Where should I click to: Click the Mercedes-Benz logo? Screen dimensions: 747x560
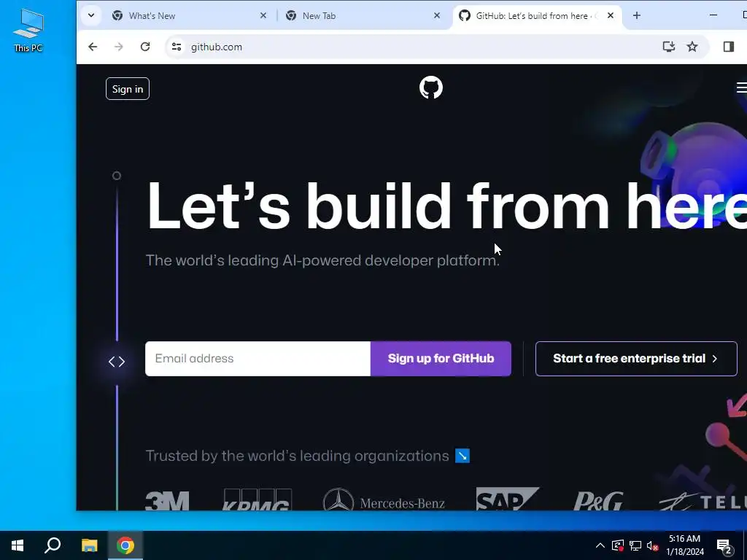(x=384, y=500)
